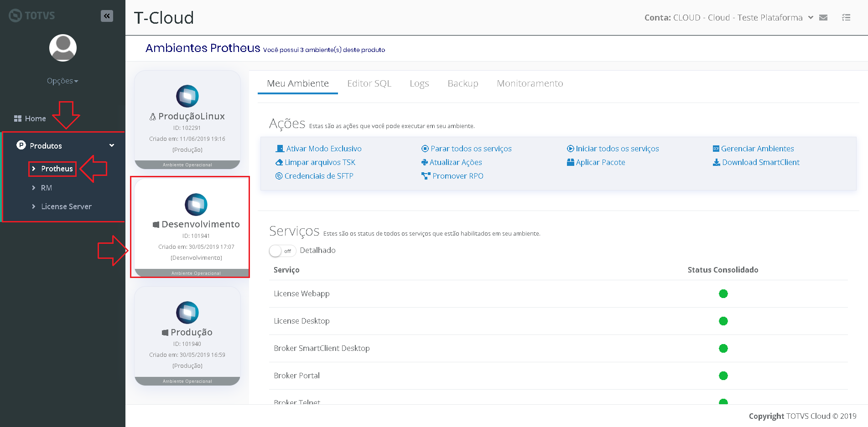Expand the License Server submenu arrow
The image size is (868, 427).
pyautogui.click(x=34, y=206)
